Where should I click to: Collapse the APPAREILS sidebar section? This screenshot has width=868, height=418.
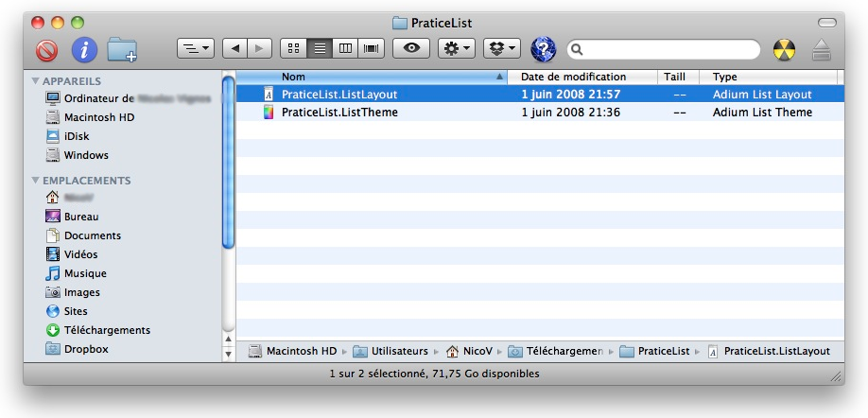37,81
